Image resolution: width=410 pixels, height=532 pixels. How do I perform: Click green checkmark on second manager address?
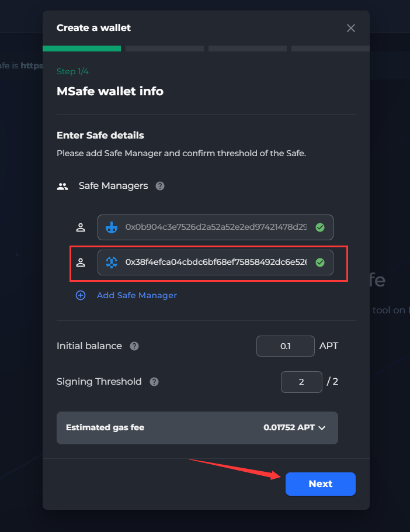pos(320,262)
